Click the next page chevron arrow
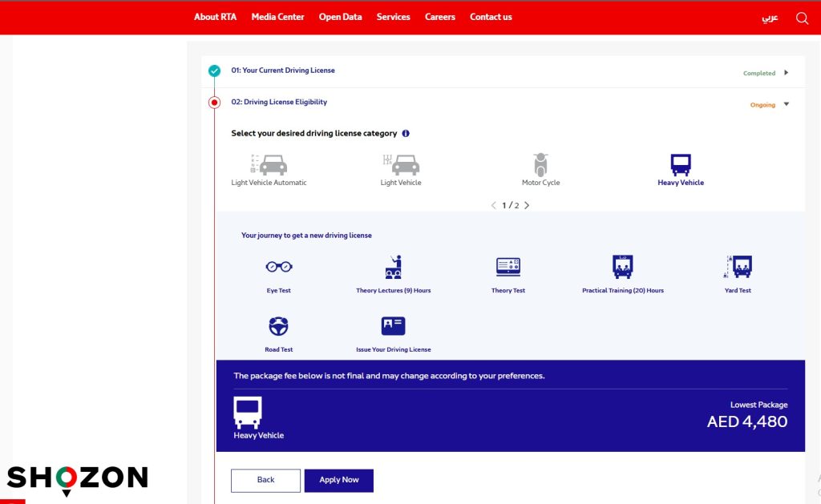This screenshot has height=504, width=821. coord(527,205)
